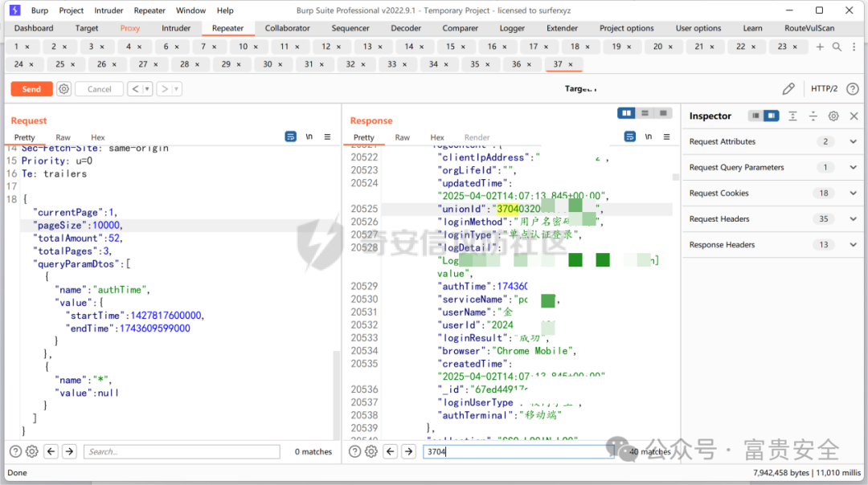
Task: Add a new Repeater tab with the plus icon
Action: pos(820,47)
